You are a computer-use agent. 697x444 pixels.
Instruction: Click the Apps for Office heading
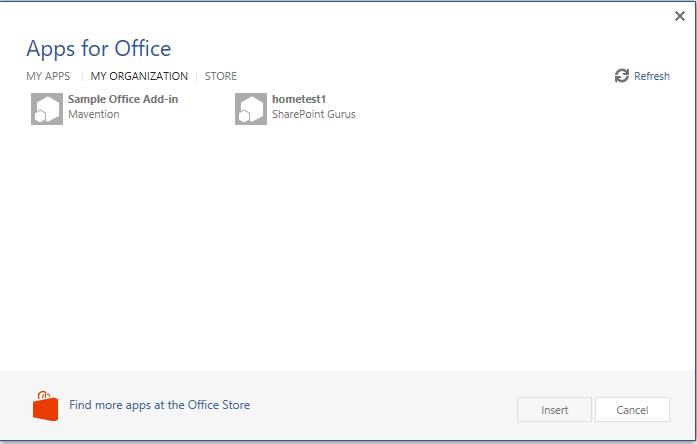click(x=98, y=48)
